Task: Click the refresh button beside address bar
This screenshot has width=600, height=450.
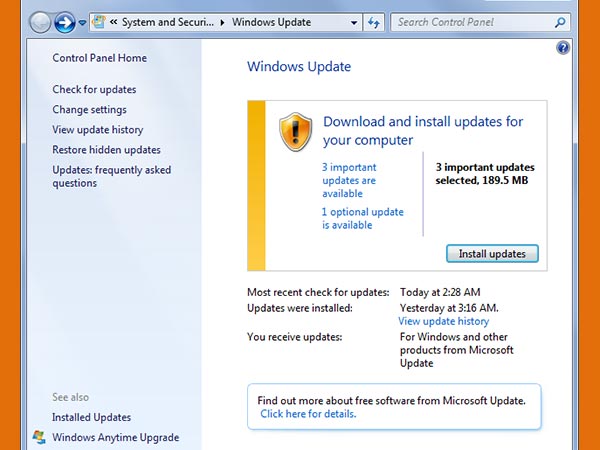Action: coord(374,23)
